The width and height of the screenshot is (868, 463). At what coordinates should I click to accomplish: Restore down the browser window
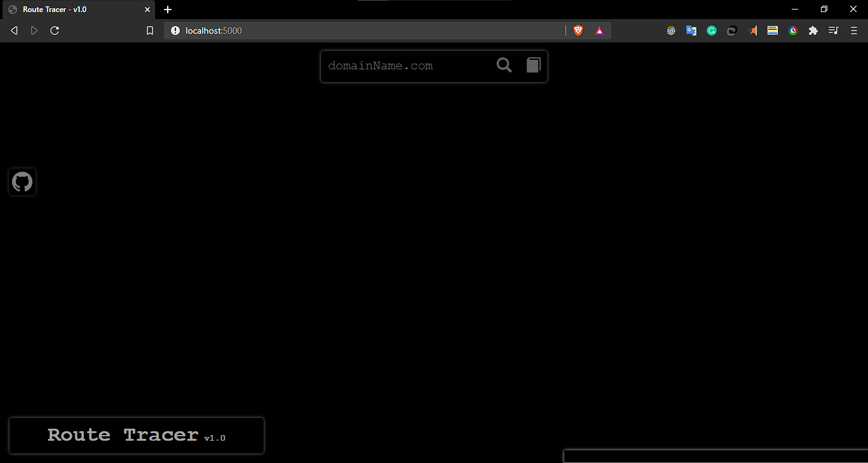point(824,9)
